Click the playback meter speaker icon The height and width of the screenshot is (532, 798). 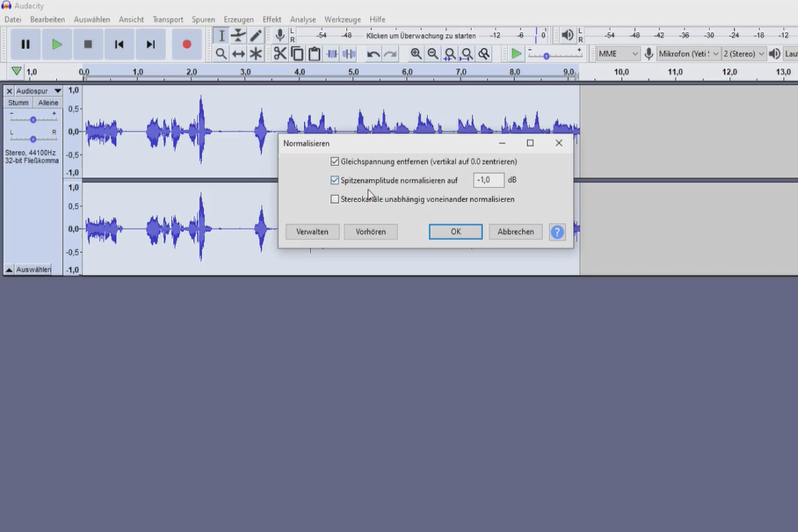[x=567, y=35]
